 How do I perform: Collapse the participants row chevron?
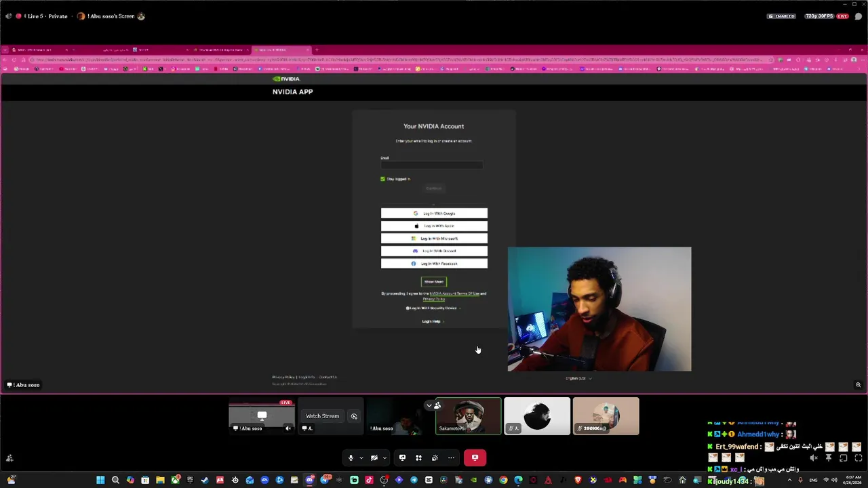(x=429, y=405)
